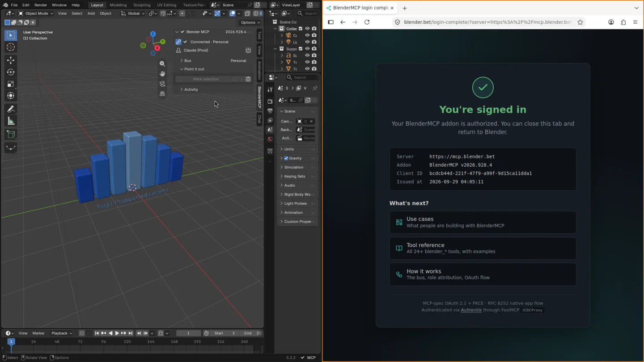Choose the Measure ruler tool
The image size is (644, 362).
point(11,122)
